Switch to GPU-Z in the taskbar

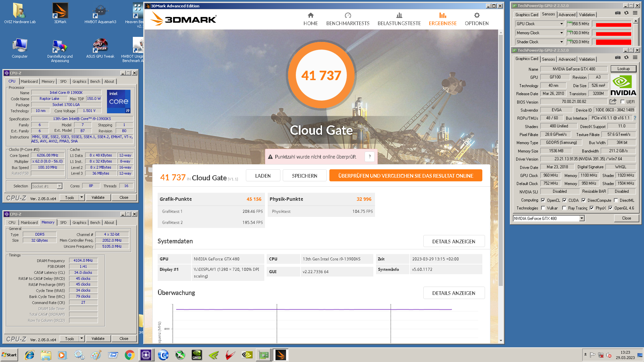pyautogui.click(x=264, y=355)
